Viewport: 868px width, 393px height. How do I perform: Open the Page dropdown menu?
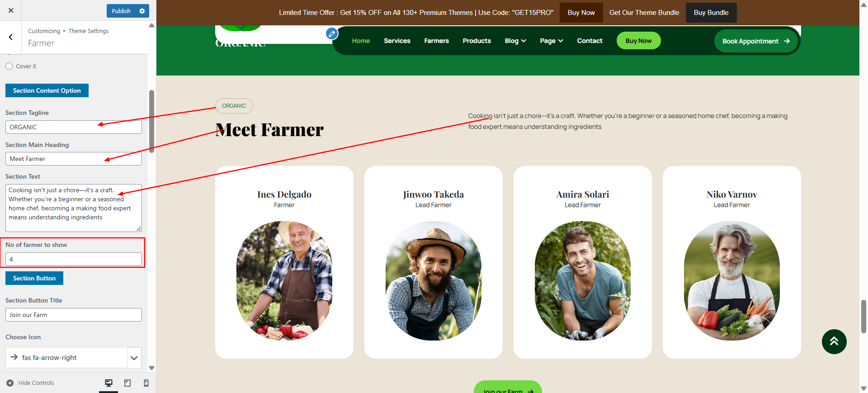(x=552, y=41)
